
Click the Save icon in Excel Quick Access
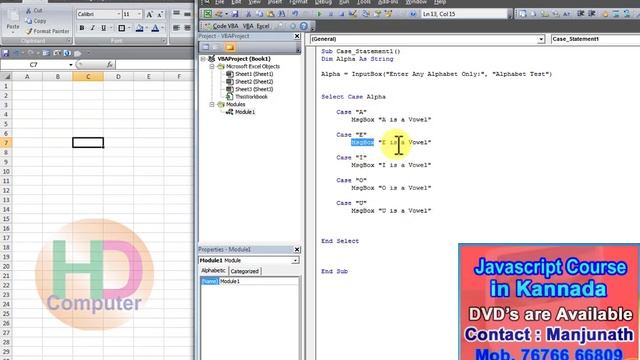coord(6,53)
